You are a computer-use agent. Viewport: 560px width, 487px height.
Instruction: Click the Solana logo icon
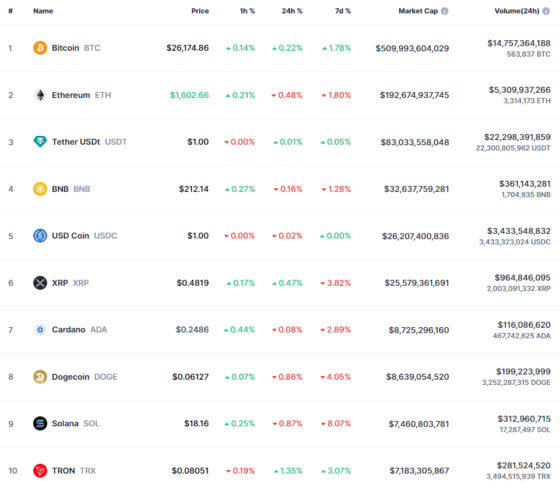pyautogui.click(x=40, y=423)
